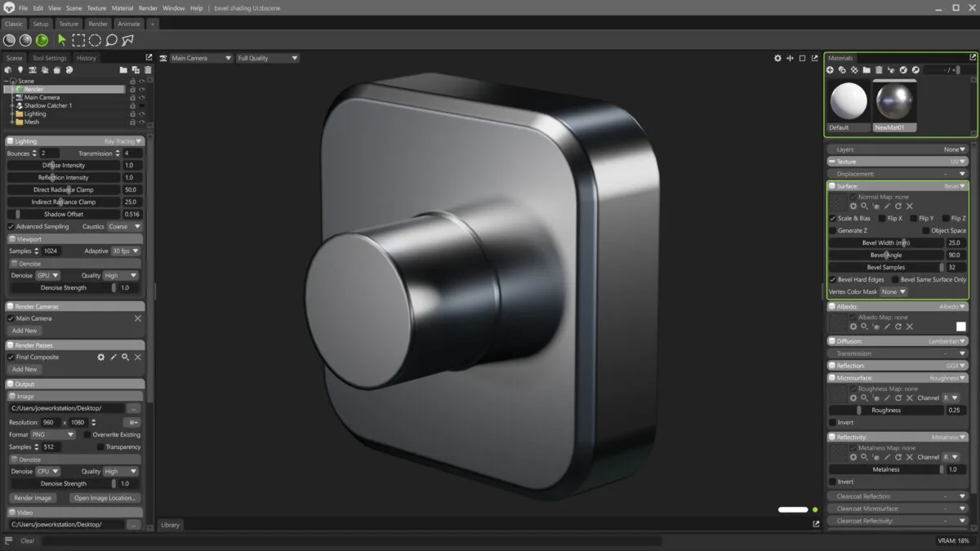980x551 pixels.
Task: Delete material with trash icon
Action: [879, 70]
